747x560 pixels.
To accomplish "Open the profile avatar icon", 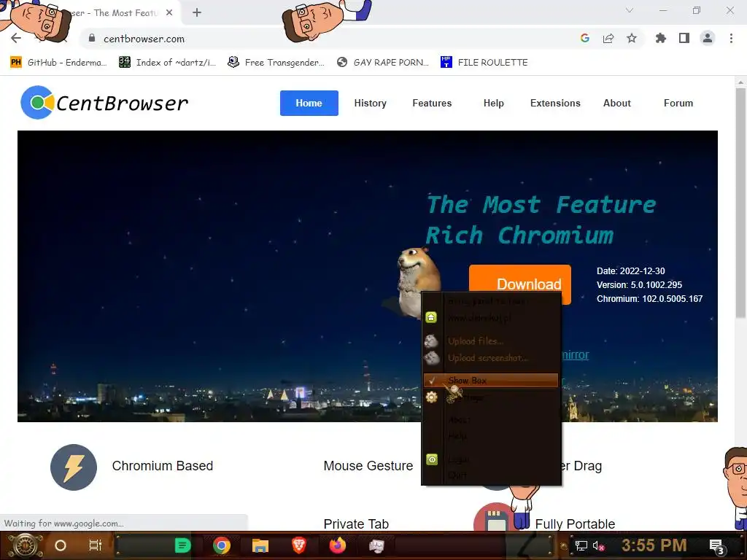I will (x=708, y=38).
